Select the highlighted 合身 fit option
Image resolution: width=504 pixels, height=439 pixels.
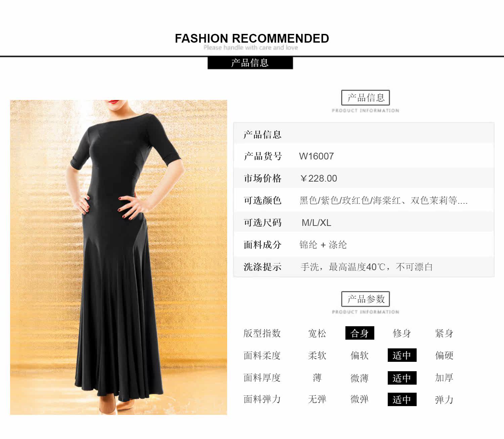(x=360, y=333)
